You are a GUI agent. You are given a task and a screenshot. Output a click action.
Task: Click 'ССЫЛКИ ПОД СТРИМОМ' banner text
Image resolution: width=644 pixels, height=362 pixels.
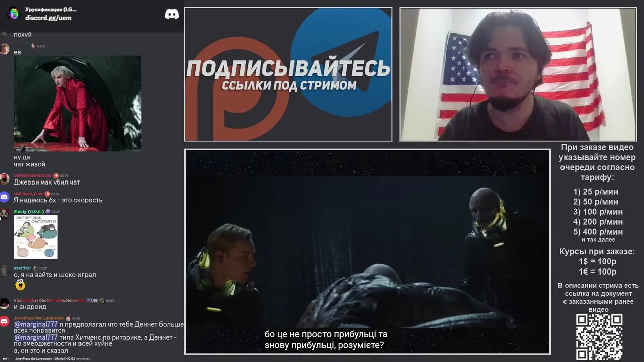click(x=289, y=85)
